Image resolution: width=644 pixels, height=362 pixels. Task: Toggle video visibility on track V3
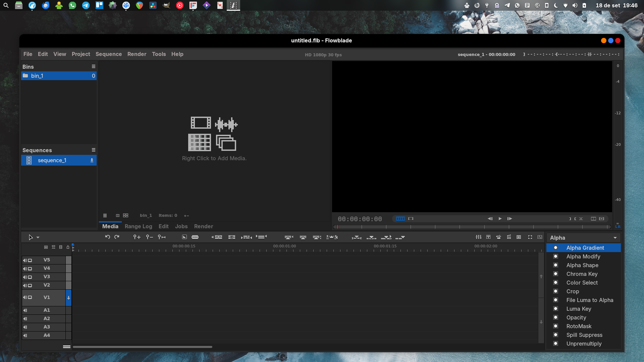point(30,277)
